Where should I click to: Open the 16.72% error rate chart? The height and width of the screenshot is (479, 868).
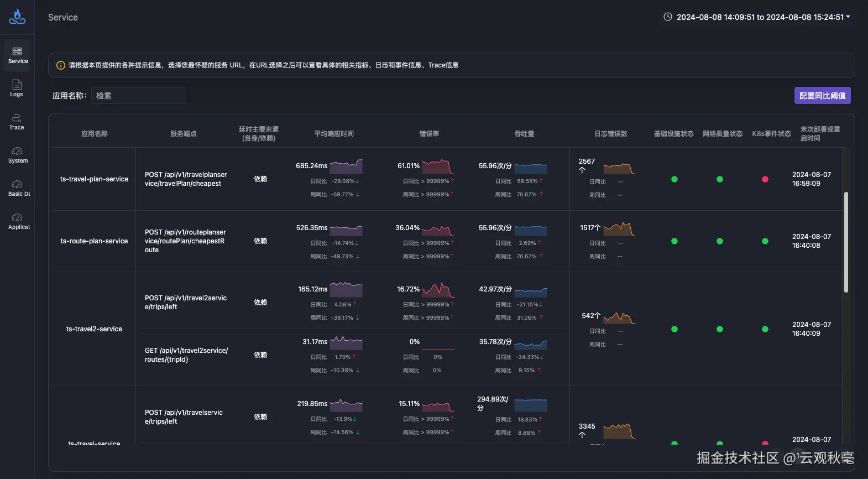(x=438, y=289)
